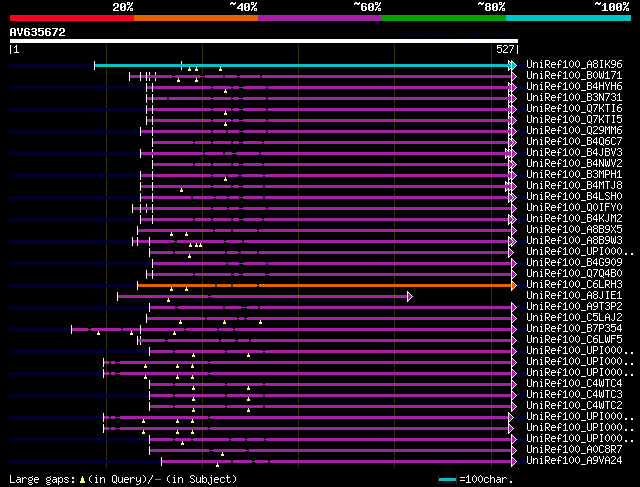The width and height of the screenshot is (640, 487).
Task: Click the cyan '=100char.' scale legend
Action: pos(476,479)
